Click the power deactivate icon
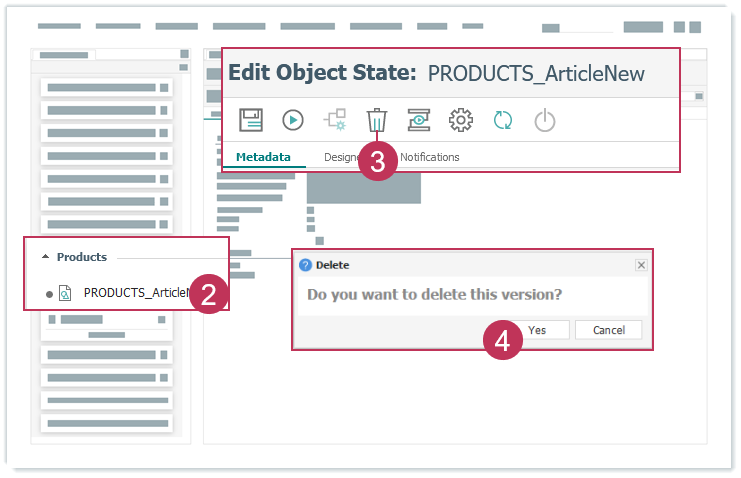This screenshot has height=478, width=741. 544,120
